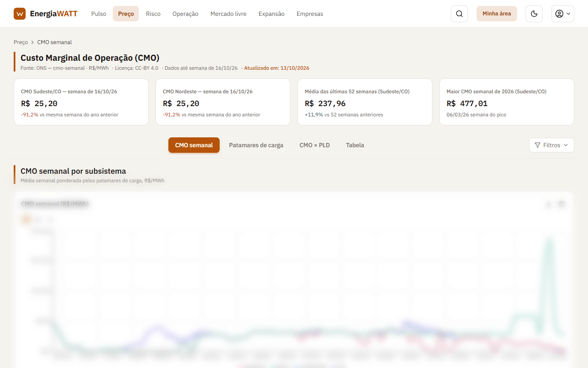Open the CMO × PLD tab
The image size is (588, 368).
point(315,145)
